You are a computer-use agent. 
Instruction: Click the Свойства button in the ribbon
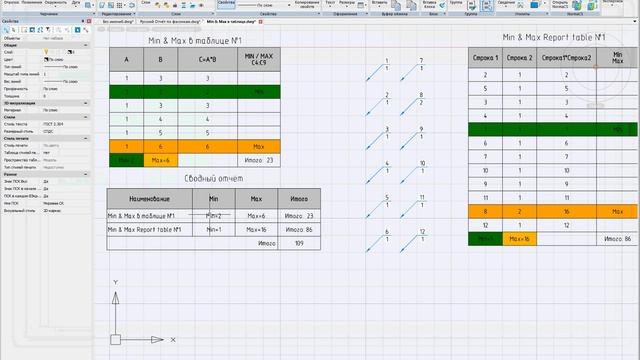point(226,4)
